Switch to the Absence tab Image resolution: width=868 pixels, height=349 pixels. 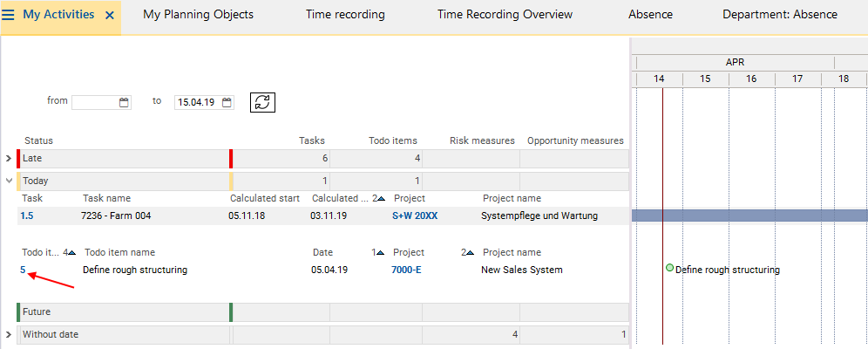[x=650, y=15]
